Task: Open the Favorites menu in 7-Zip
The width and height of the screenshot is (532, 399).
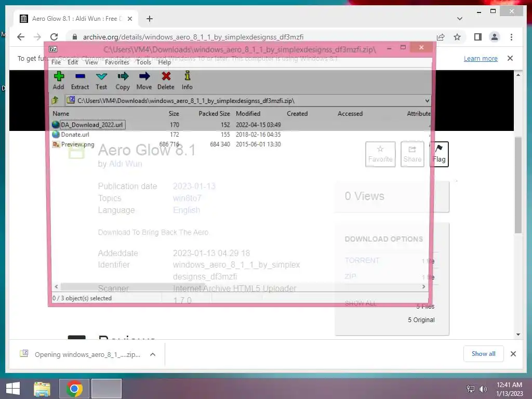Action: (117, 62)
